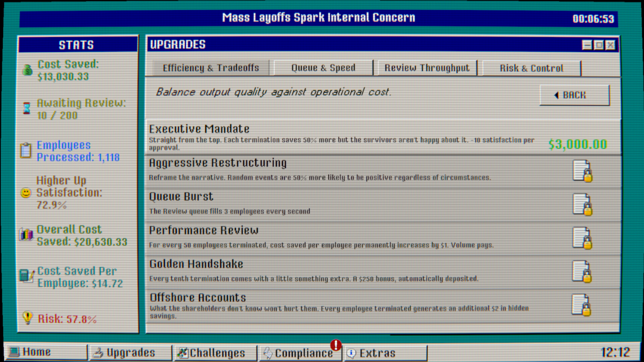Viewport: 644px width, 362px height.
Task: Click the Compliance alert exclamation badge
Action: pyautogui.click(x=336, y=345)
